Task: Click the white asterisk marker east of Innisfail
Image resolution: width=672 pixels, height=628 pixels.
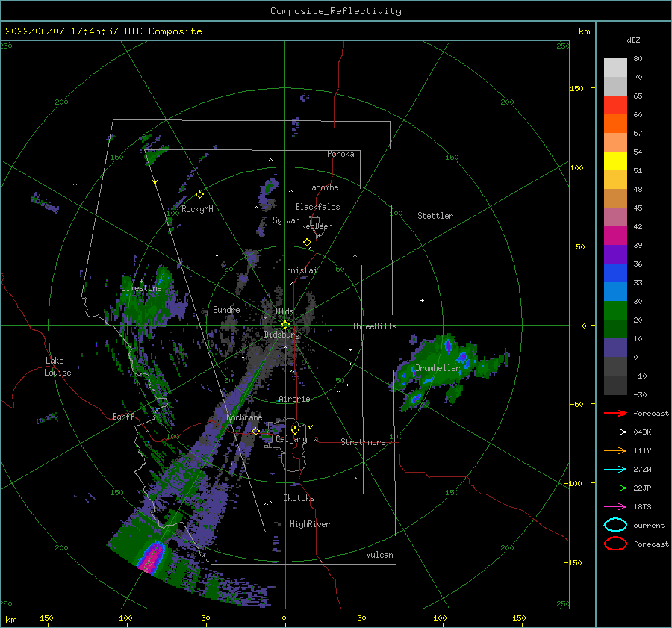Action: (355, 256)
